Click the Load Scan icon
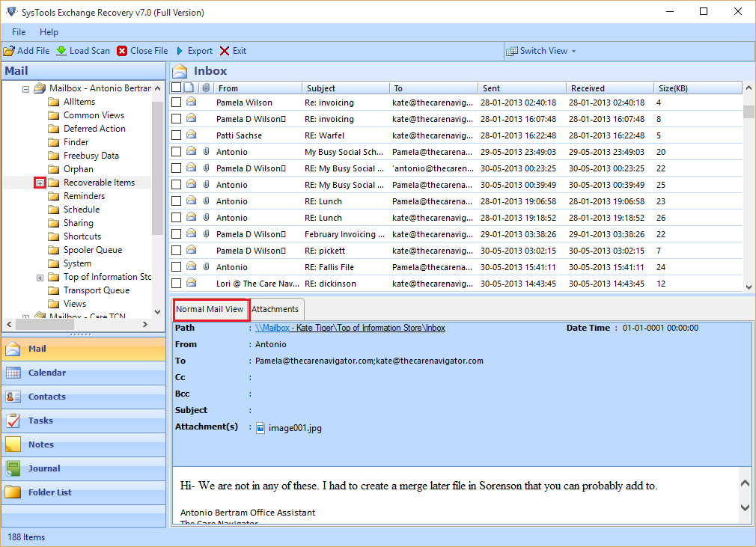This screenshot has height=547, width=756. coord(61,51)
